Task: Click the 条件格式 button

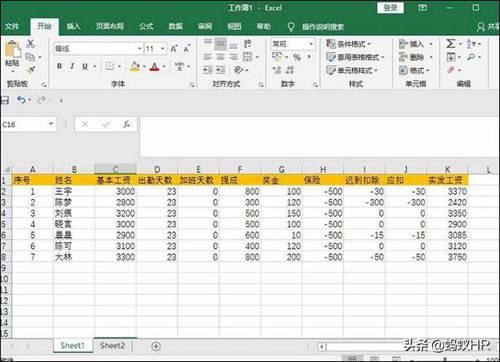Action: tap(348, 44)
